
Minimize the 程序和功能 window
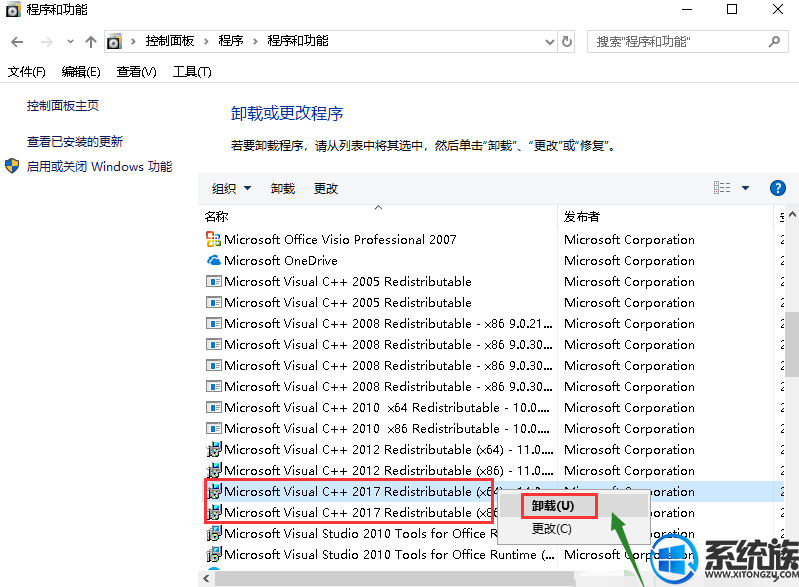coord(687,9)
